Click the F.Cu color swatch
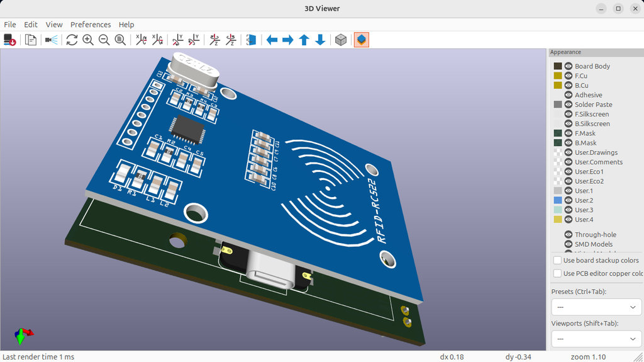The height and width of the screenshot is (362, 644). [x=558, y=76]
